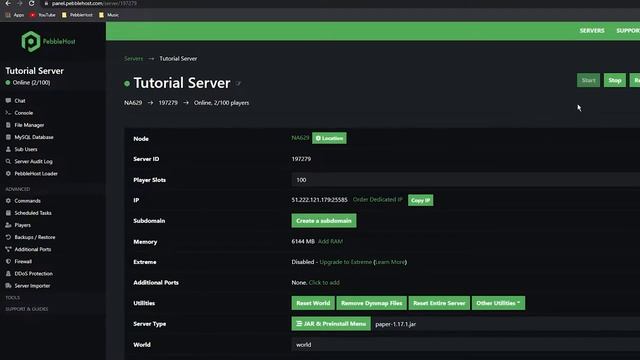Open the Players page
This screenshot has height=360, width=640.
[22, 225]
